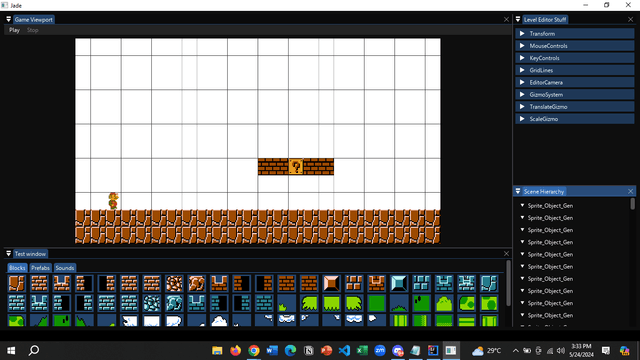This screenshot has width=640, height=360.
Task: Close the Test window panel
Action: 507,254
